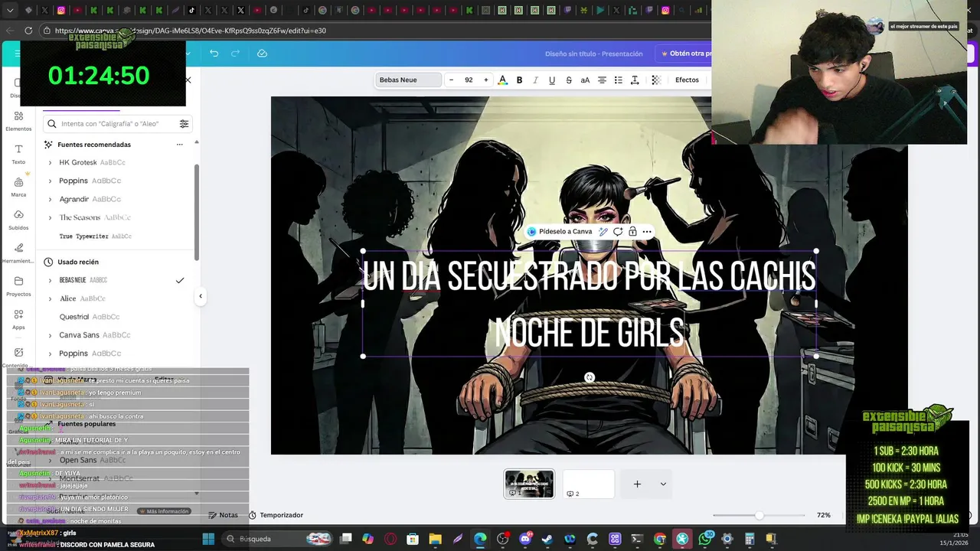
Task: Toggle italic formatting
Action: [x=535, y=80]
